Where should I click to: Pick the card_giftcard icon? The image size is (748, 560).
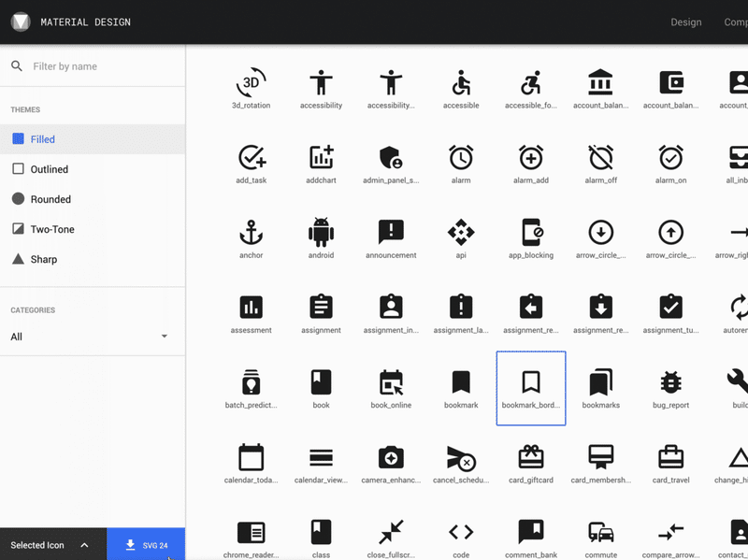click(x=531, y=457)
